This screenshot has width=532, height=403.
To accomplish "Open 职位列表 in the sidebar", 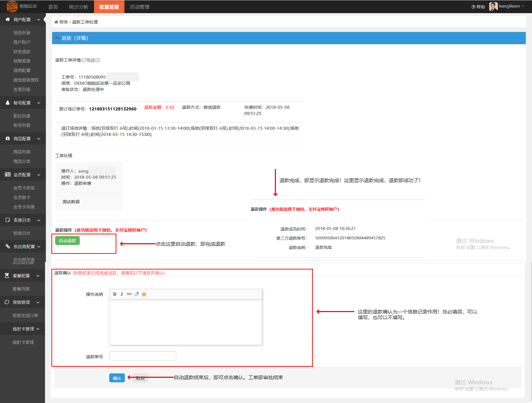I will (x=22, y=116).
